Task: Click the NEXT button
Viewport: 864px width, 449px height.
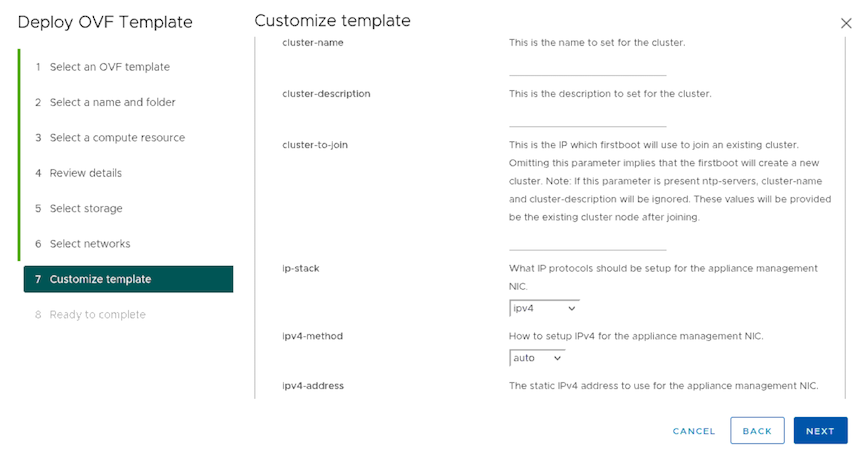Action: point(820,431)
